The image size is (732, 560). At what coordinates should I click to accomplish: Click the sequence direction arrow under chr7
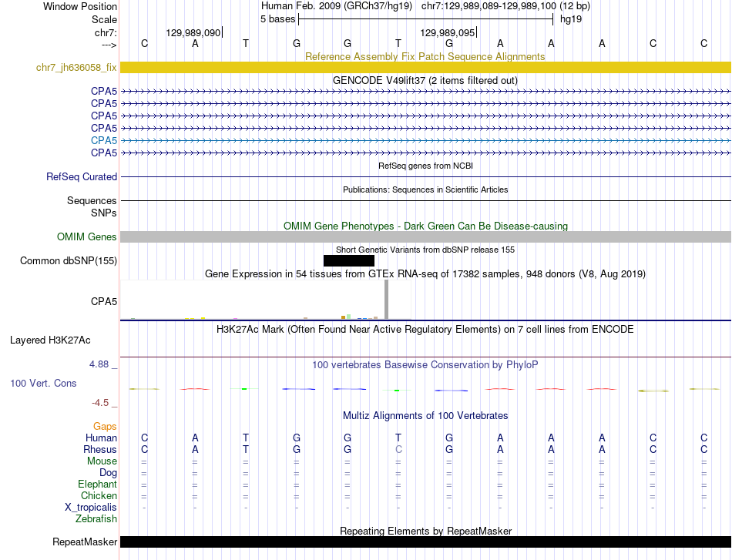coord(109,45)
